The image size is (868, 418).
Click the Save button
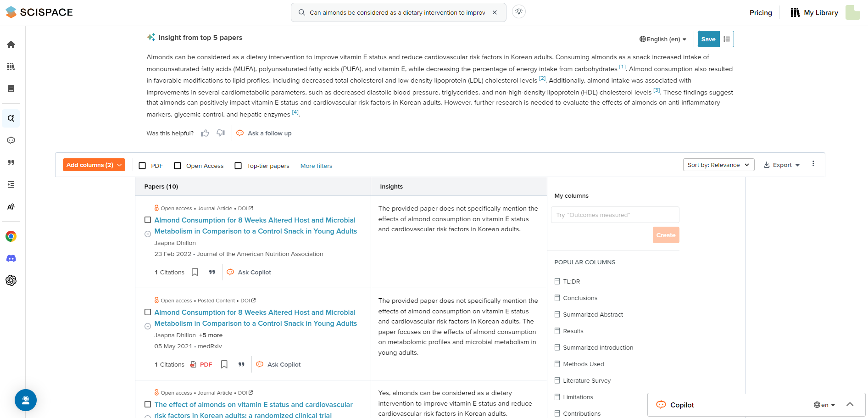tap(708, 39)
